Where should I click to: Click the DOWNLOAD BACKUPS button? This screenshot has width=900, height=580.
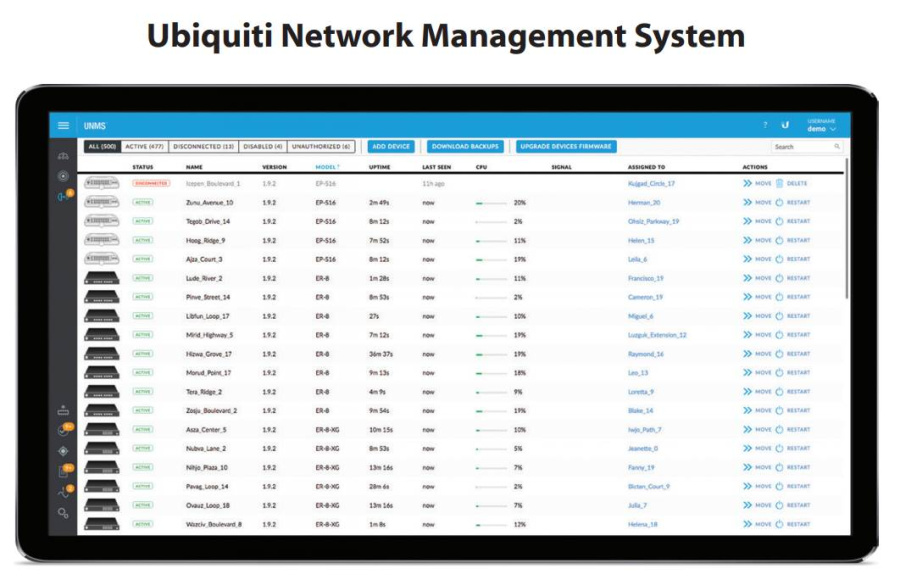click(465, 147)
